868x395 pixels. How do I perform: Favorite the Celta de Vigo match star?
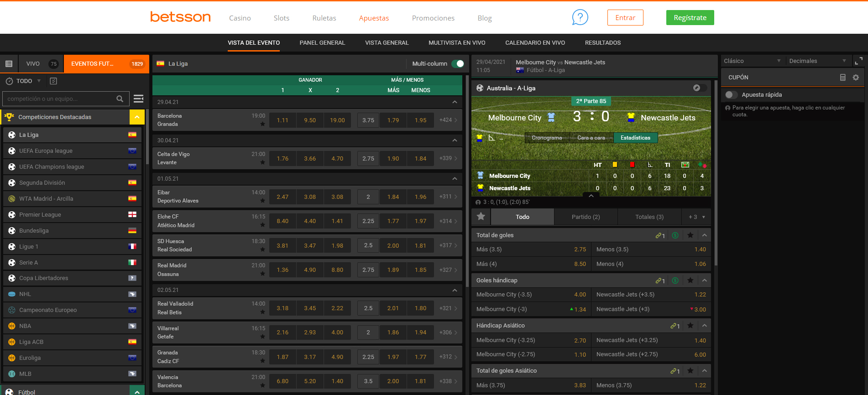(x=262, y=162)
